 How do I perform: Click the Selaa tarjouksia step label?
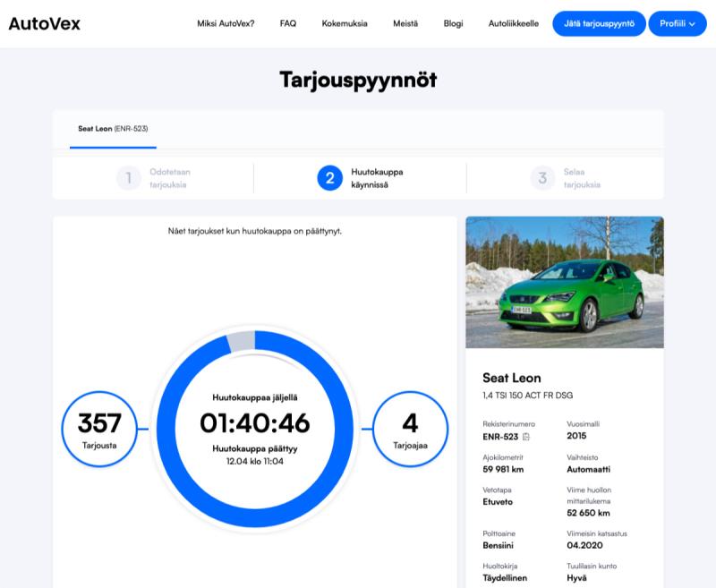[x=582, y=178]
